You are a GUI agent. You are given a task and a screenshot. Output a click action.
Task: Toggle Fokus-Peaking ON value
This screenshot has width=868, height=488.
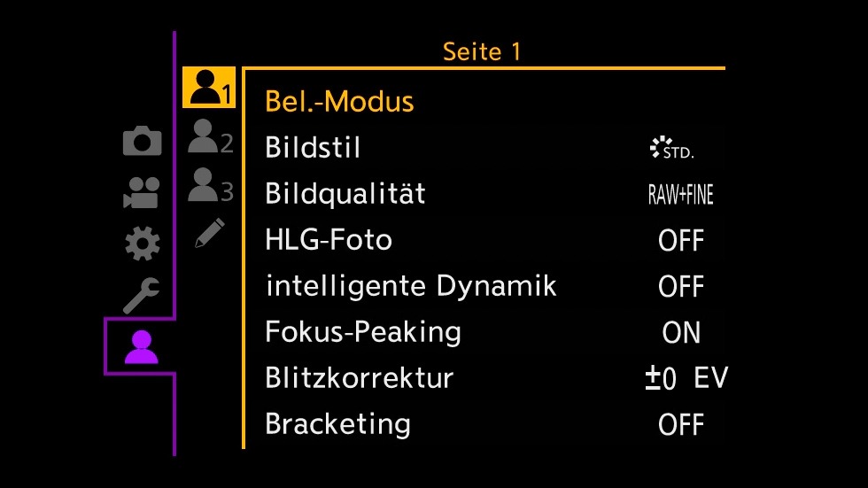[x=681, y=332]
